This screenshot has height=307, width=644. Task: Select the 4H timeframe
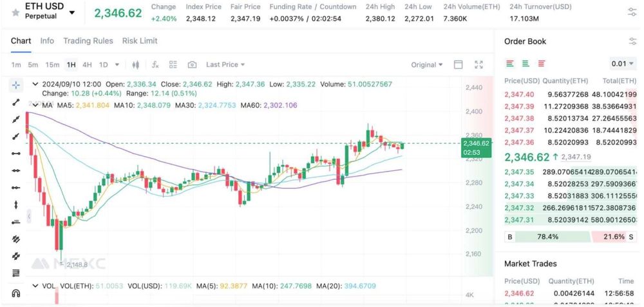(x=87, y=64)
